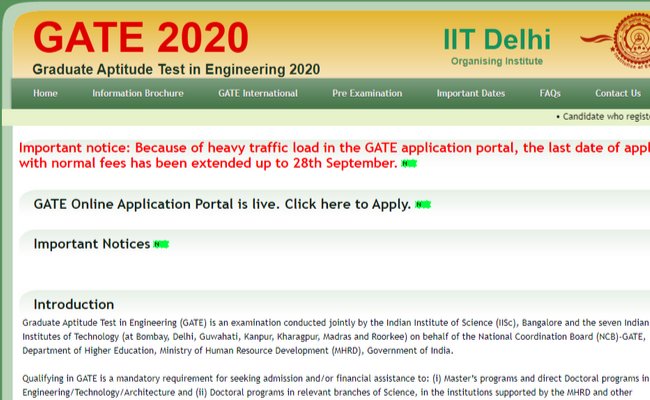650x400 pixels.
Task: Click the large red GATE 2020 title
Action: [140, 37]
